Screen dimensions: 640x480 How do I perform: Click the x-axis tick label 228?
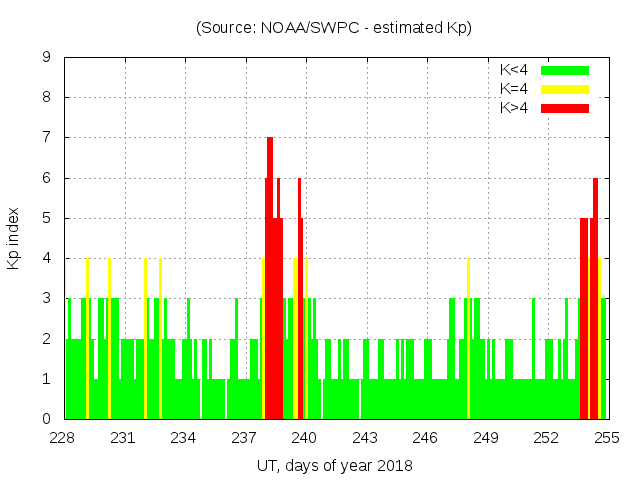(63, 438)
